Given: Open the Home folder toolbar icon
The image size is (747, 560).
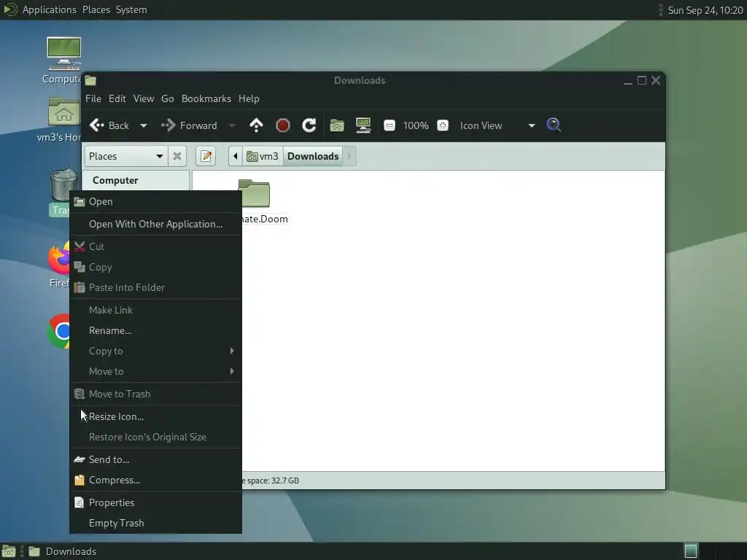Looking at the screenshot, I should tap(337, 125).
